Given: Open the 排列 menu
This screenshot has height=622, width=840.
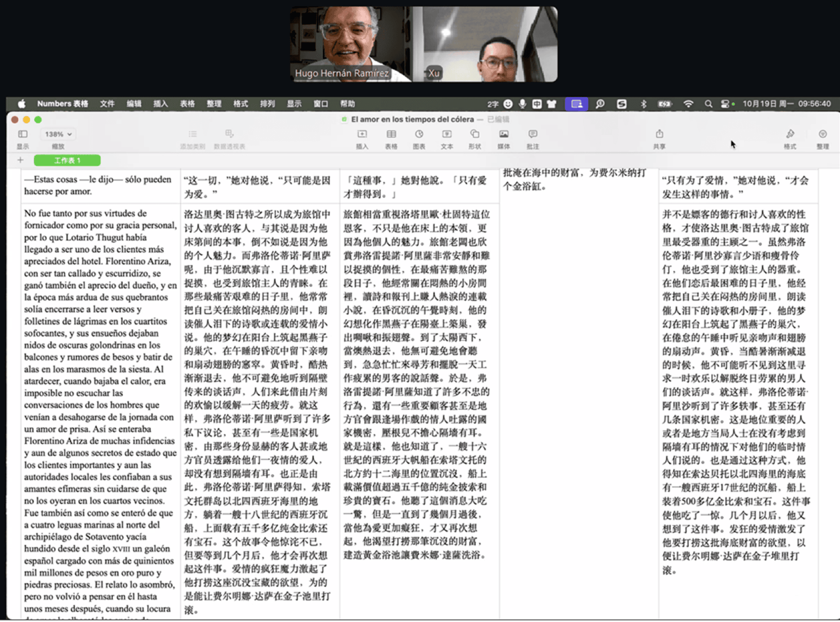Looking at the screenshot, I should 267,104.
